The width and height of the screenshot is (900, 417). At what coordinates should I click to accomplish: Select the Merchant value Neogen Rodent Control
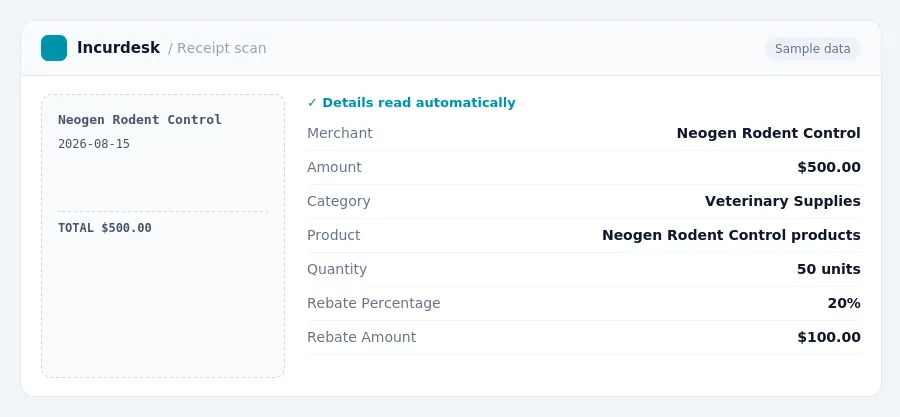[769, 133]
